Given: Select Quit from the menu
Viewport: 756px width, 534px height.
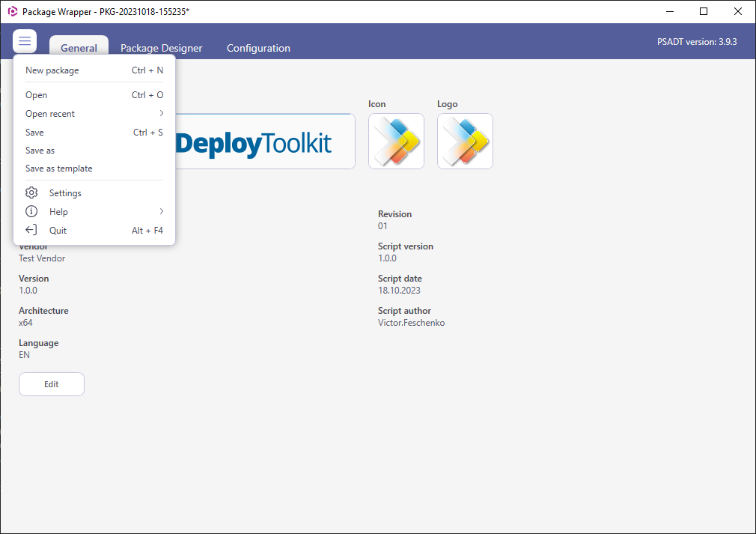Looking at the screenshot, I should pyautogui.click(x=94, y=231).
